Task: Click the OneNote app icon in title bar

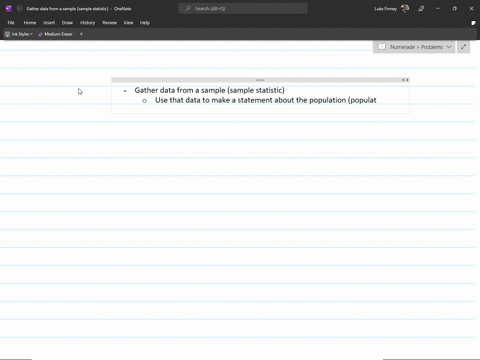Action: tap(9, 9)
